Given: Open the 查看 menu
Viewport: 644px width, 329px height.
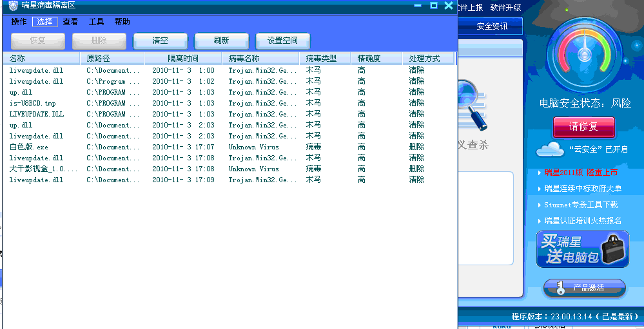Looking at the screenshot, I should (70, 22).
